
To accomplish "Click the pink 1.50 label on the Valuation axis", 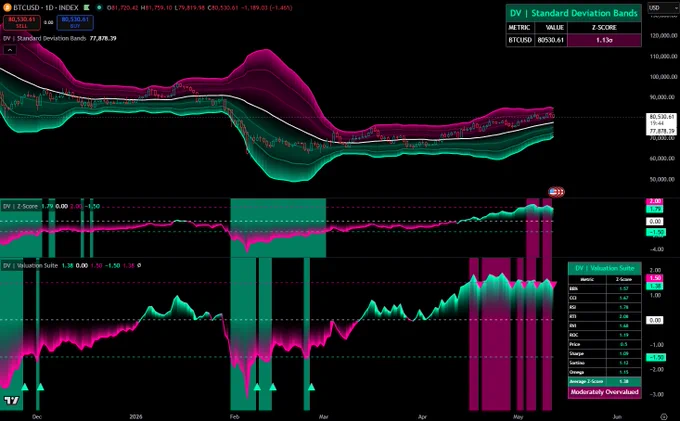I will pos(655,278).
